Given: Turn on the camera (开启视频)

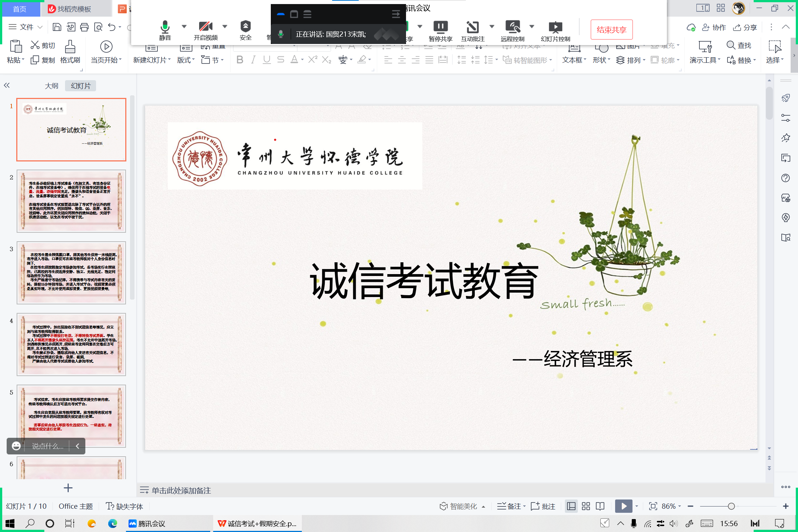Looking at the screenshot, I should tap(205, 27).
